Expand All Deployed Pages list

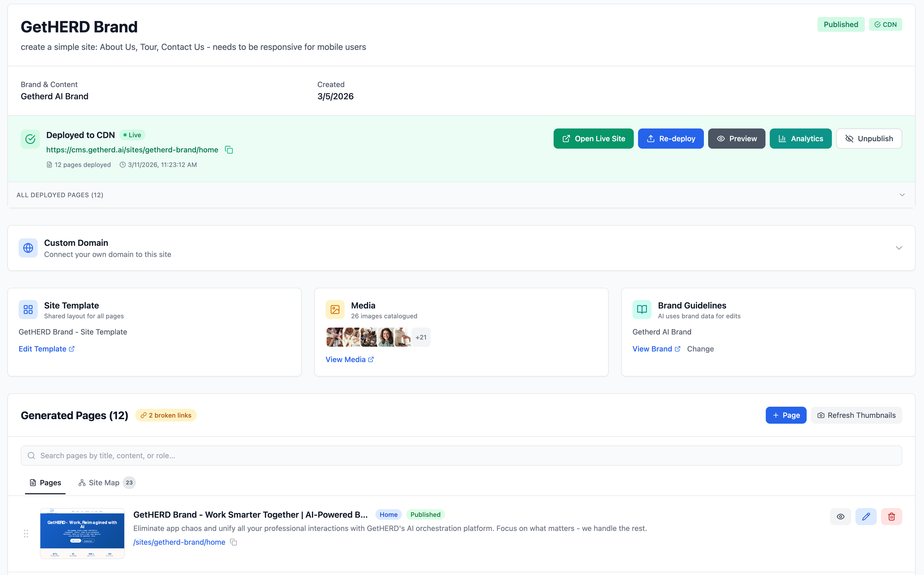902,195
